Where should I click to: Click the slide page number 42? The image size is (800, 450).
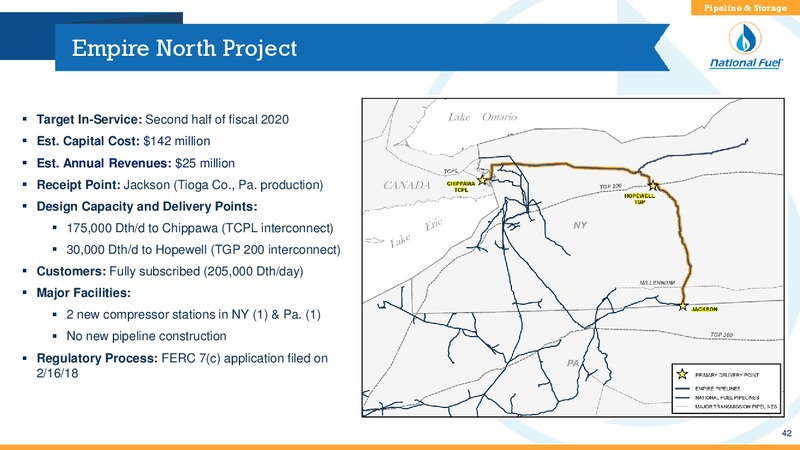point(787,433)
